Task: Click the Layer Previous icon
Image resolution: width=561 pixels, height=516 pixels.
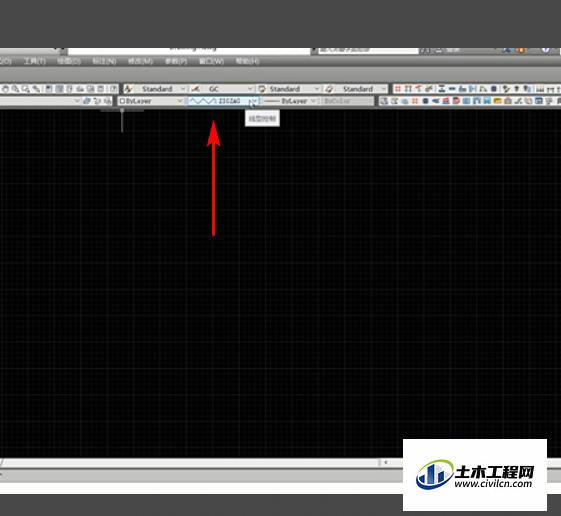Action: (98, 101)
